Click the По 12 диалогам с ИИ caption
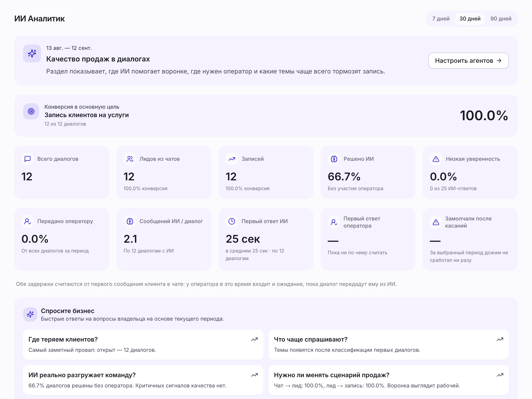The width and height of the screenshot is (532, 399). (149, 251)
